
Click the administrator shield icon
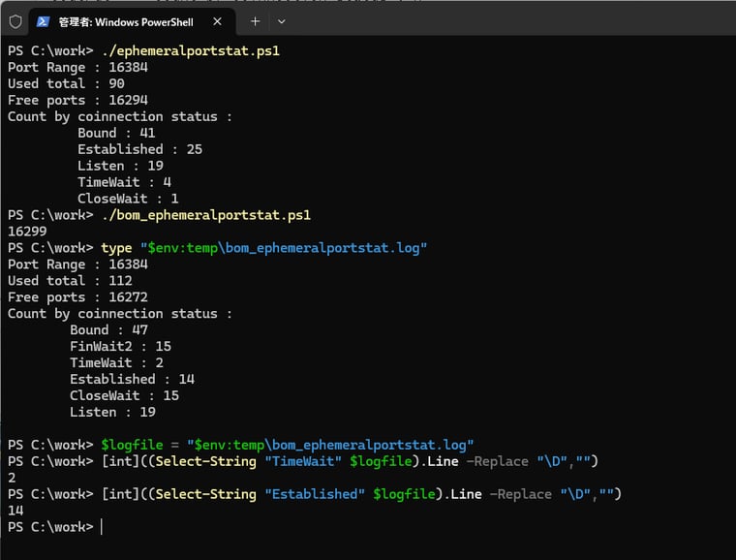click(15, 21)
